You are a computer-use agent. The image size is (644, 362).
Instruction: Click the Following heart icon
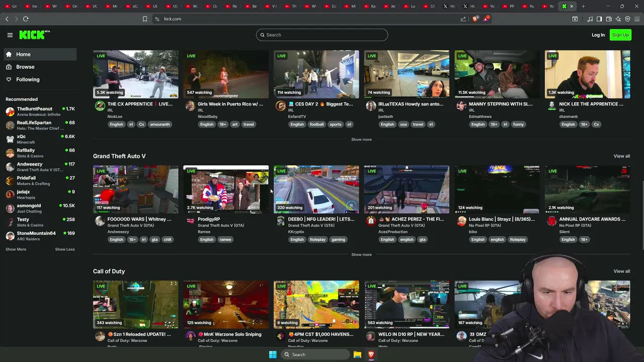pos(9,79)
